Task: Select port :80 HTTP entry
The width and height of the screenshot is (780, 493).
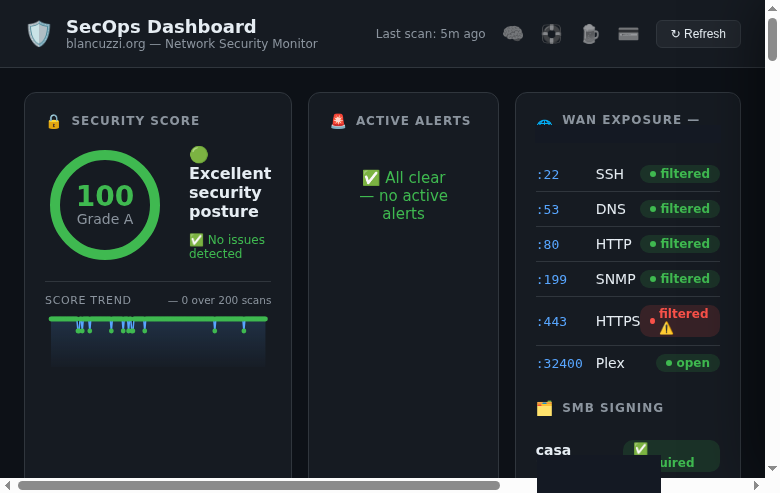Action: point(628,244)
